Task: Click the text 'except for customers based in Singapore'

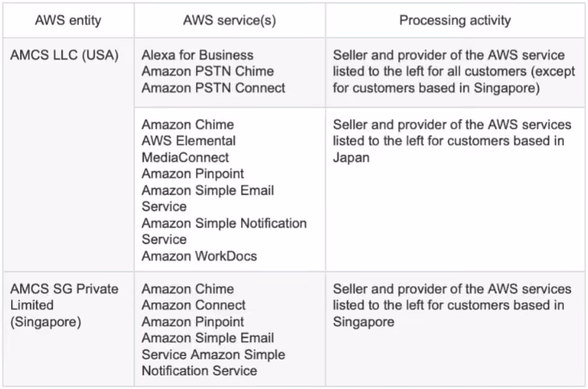Action: coord(454,80)
